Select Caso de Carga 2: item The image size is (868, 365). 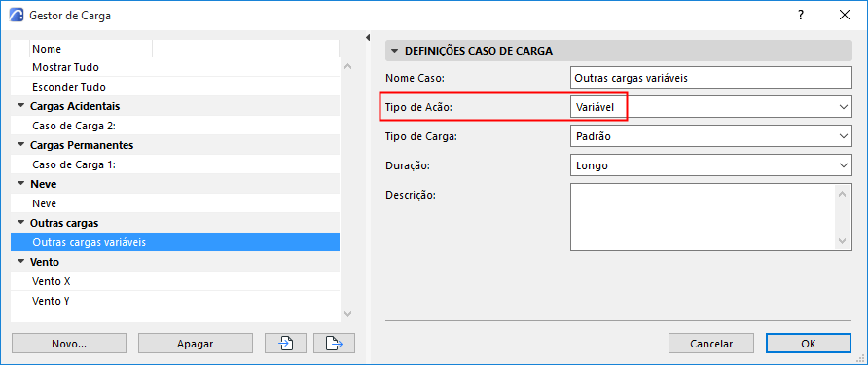point(175,126)
